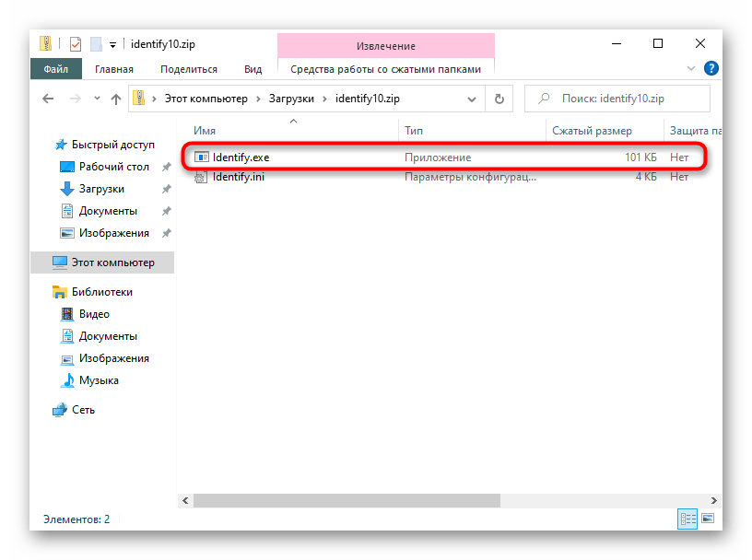Image resolution: width=752 pixels, height=560 pixels.
Task: Open recent locations dropdown arrow
Action: pyautogui.click(x=96, y=99)
